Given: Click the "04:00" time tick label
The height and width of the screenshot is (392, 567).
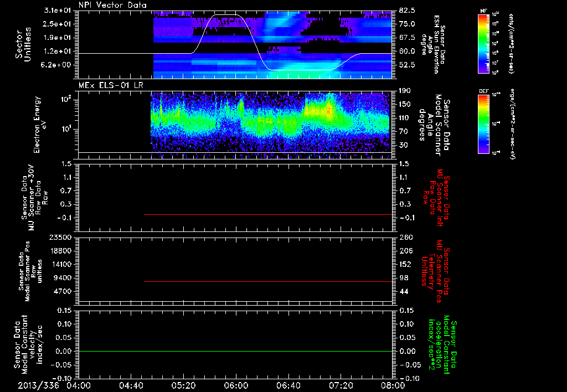Looking at the screenshot, I should [x=79, y=385].
